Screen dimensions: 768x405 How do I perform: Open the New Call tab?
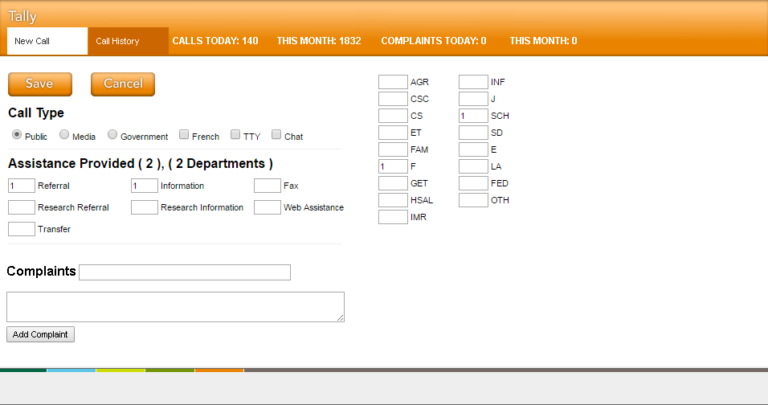click(48, 41)
